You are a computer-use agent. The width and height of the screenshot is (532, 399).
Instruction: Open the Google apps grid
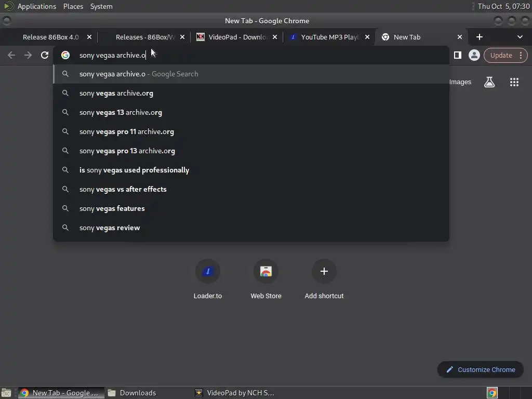click(x=514, y=82)
